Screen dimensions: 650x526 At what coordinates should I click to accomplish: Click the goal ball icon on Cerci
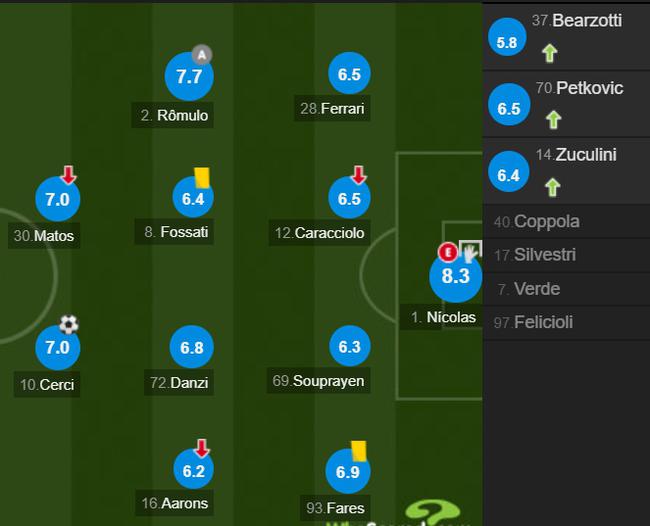[x=68, y=324]
